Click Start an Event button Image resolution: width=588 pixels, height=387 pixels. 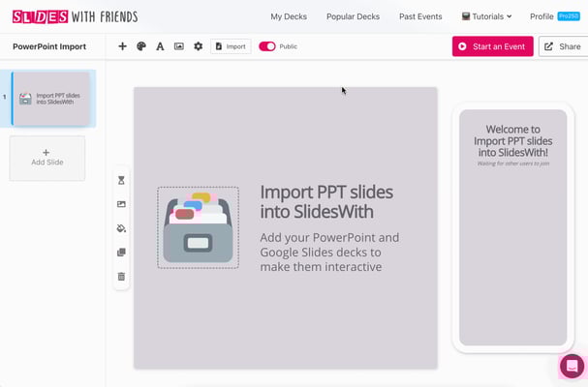tap(492, 46)
